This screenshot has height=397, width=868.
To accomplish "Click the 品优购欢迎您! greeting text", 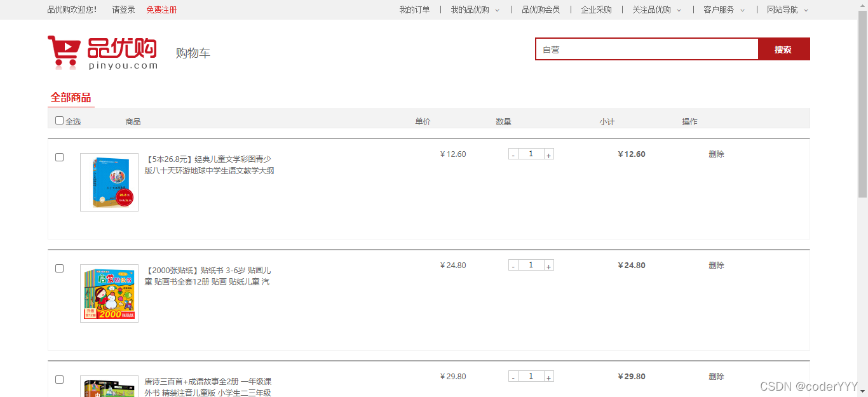I will click(x=72, y=10).
